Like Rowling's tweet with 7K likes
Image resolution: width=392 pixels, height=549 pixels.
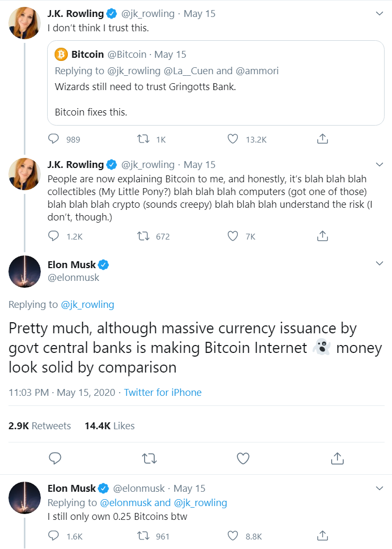[x=233, y=236]
